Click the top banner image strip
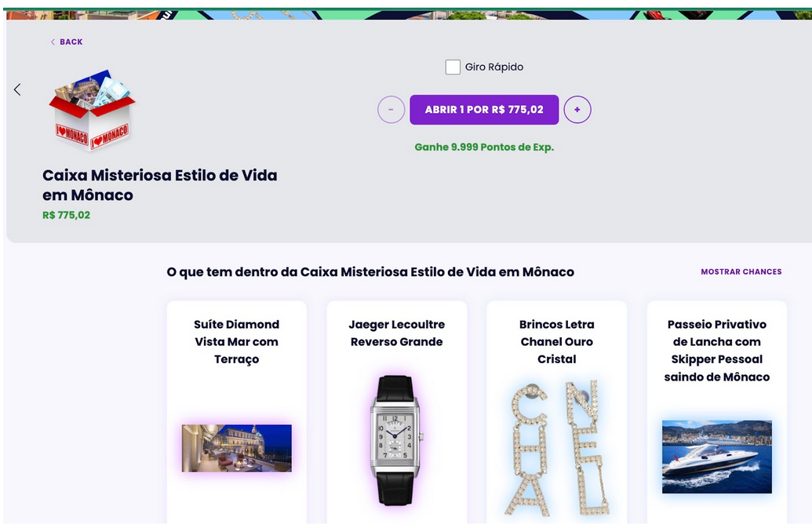Viewport: 812px width, 528px height. click(x=409, y=14)
